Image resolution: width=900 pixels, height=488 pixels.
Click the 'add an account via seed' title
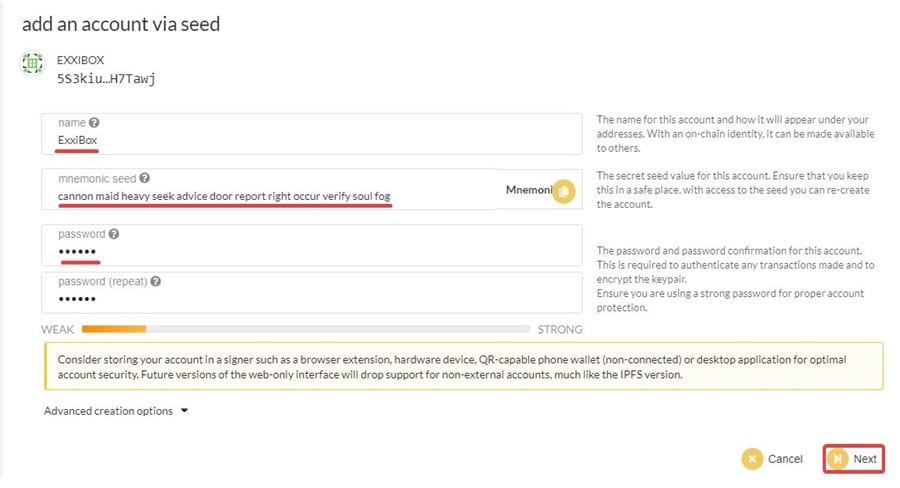[x=121, y=24]
